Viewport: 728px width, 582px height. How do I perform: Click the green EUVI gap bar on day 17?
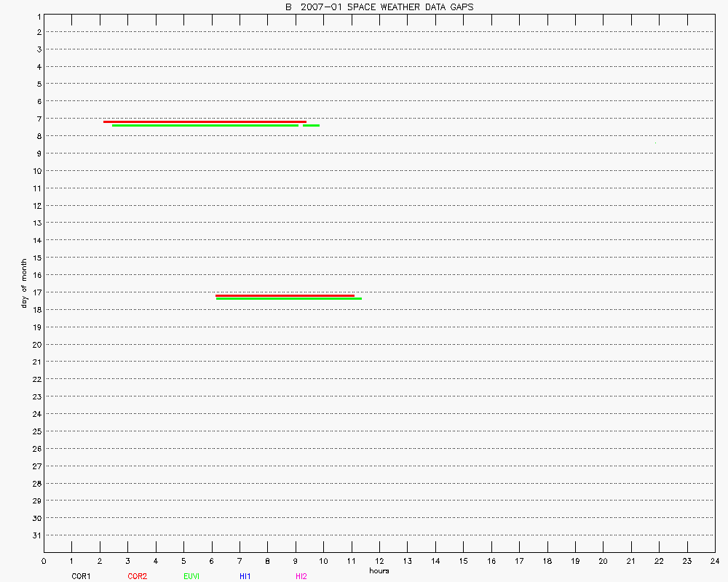pos(288,298)
